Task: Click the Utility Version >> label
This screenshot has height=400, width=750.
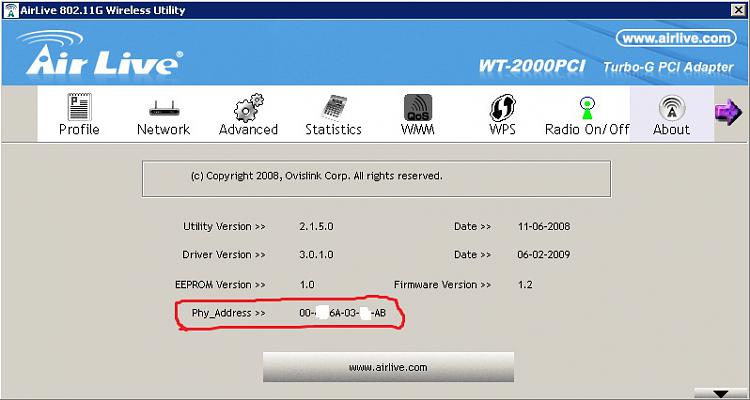Action: tap(224, 226)
